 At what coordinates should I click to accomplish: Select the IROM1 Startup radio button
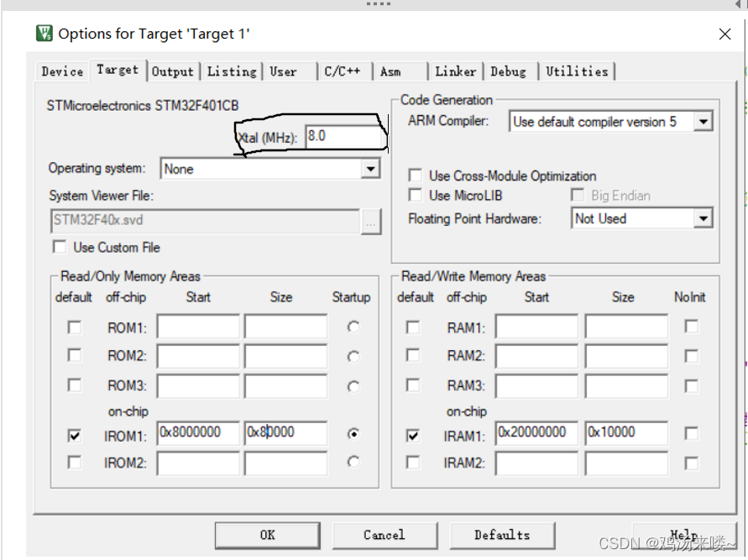pos(353,434)
